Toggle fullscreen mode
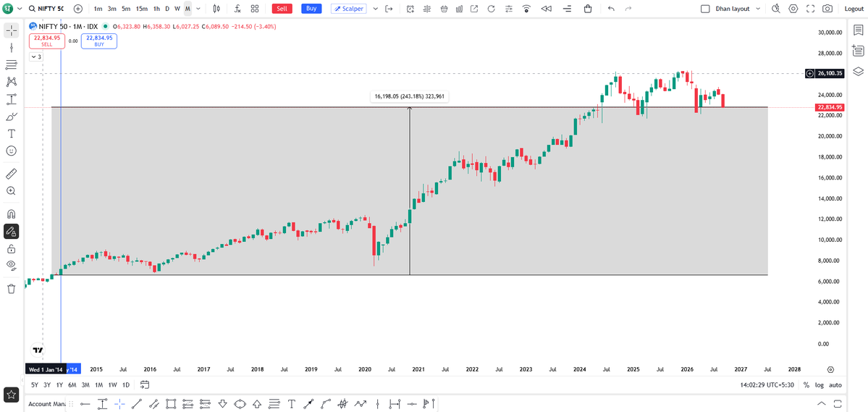 click(810, 9)
